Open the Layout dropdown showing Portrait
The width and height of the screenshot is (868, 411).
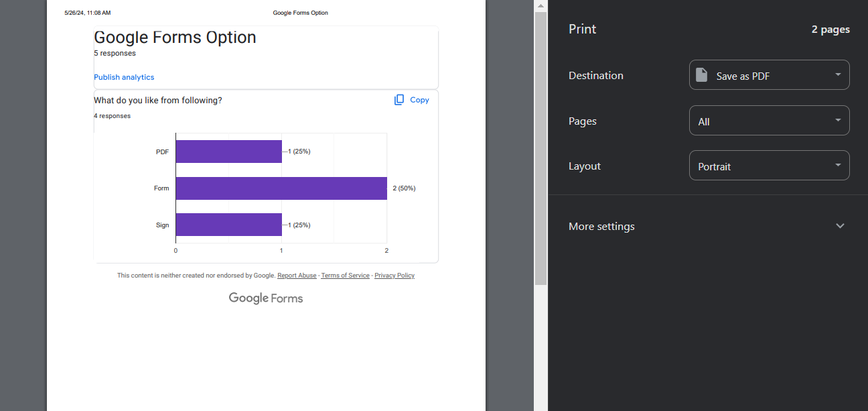tap(769, 166)
